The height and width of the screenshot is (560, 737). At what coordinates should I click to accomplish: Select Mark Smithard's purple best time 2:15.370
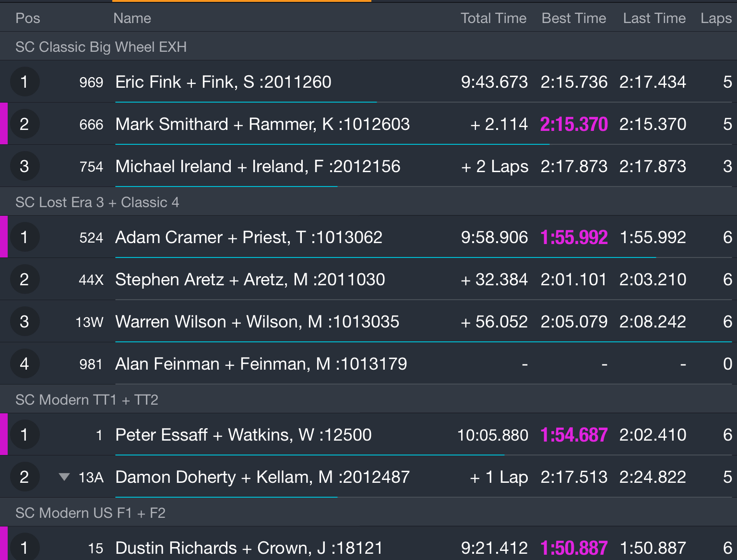pos(574,124)
